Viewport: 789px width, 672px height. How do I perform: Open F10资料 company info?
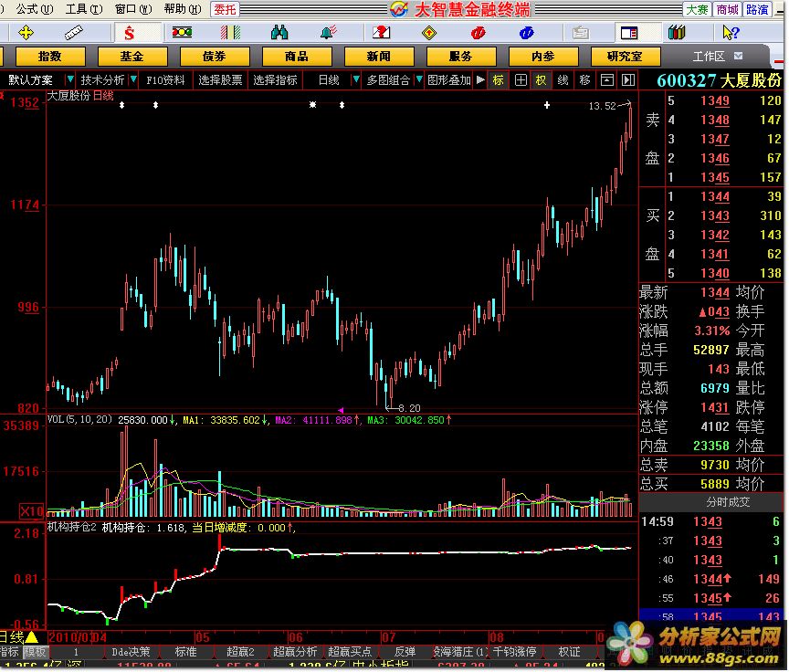165,80
